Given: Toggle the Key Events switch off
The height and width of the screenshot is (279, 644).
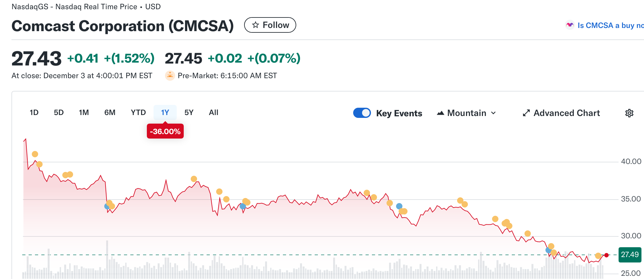Looking at the screenshot, I should tap(362, 113).
